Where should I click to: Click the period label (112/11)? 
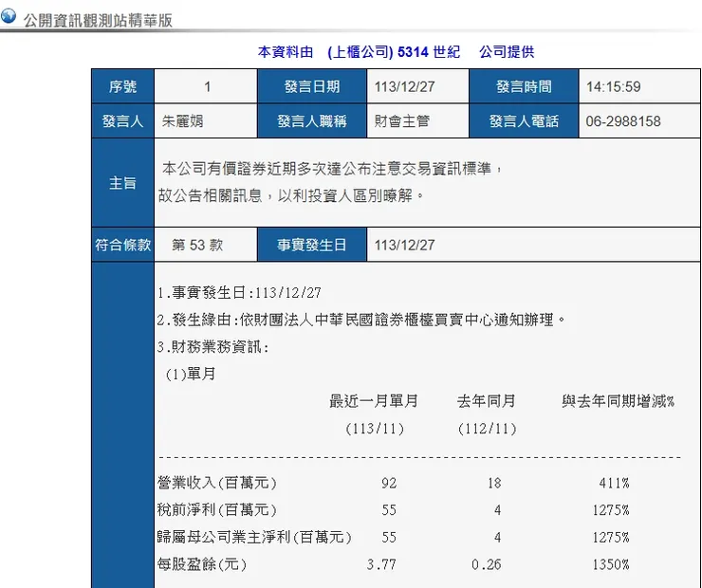[x=487, y=429]
